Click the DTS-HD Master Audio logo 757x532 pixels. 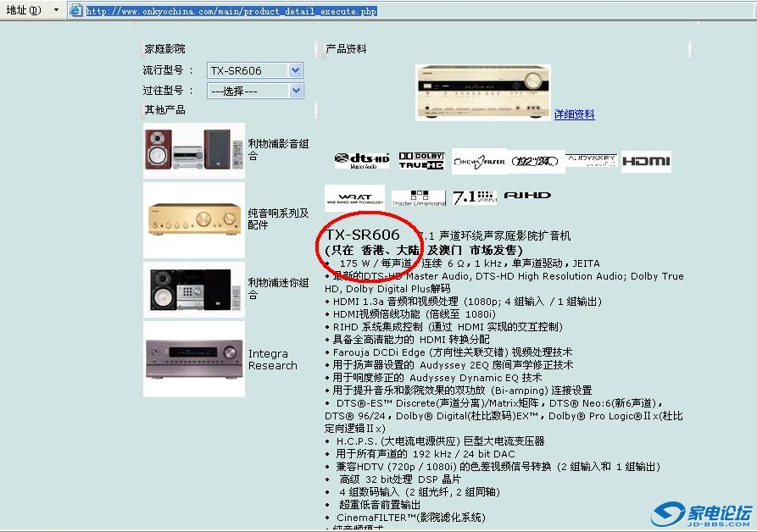coord(362,161)
